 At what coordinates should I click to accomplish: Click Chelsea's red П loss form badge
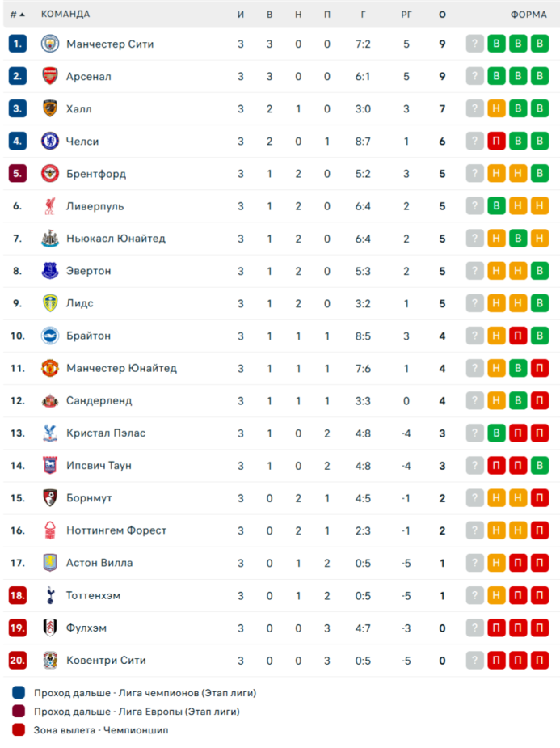click(x=496, y=141)
